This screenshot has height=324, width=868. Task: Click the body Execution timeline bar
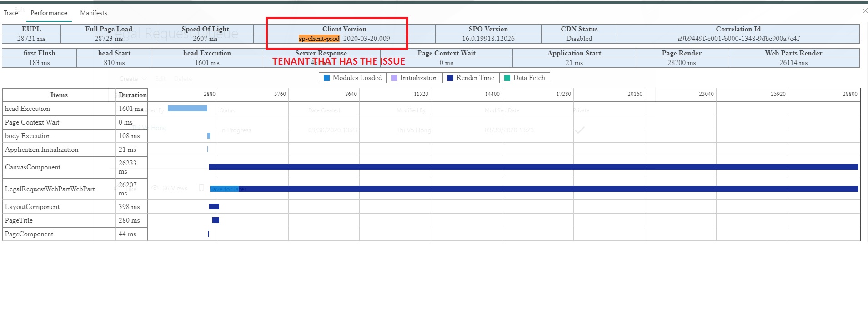[209, 136]
